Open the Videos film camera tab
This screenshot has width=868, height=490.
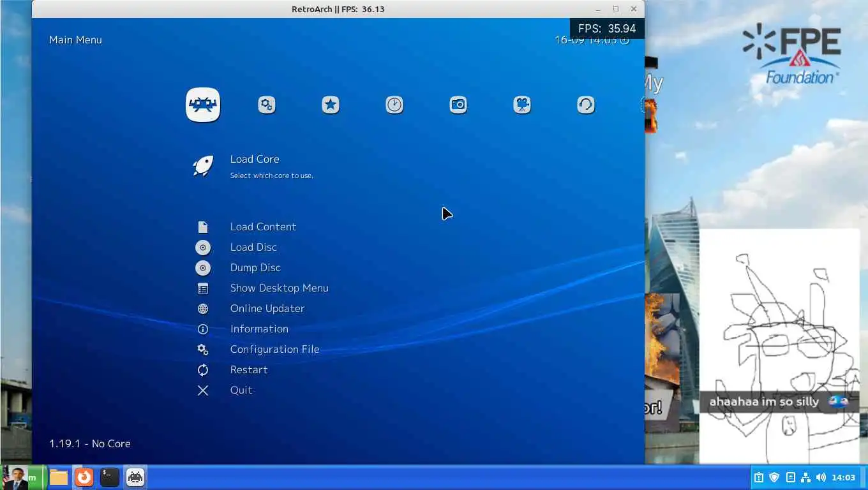tap(522, 105)
